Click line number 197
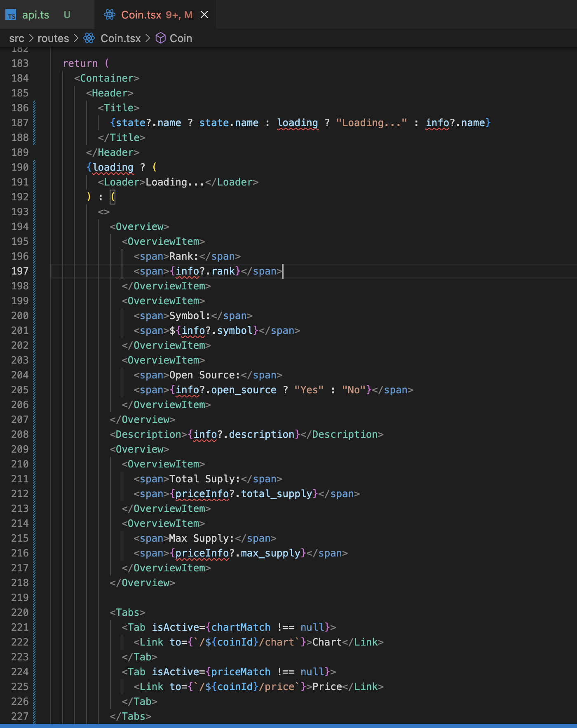Screen dimensions: 577x728 tap(20, 271)
